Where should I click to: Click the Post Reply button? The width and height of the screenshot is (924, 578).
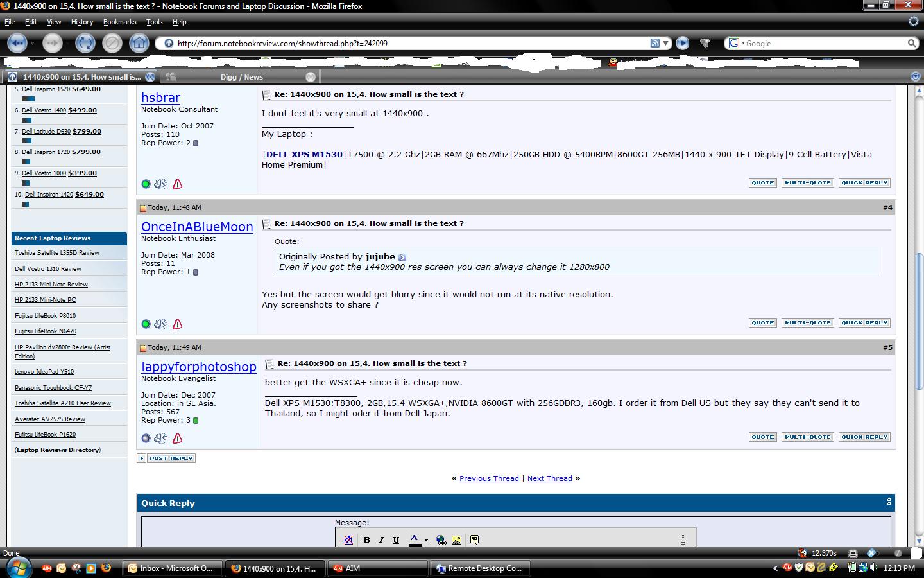click(x=166, y=458)
